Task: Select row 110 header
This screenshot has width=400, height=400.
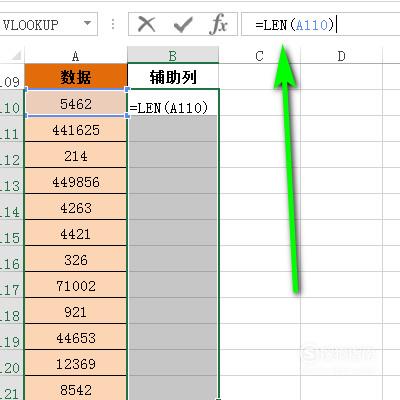Action: 12,103
